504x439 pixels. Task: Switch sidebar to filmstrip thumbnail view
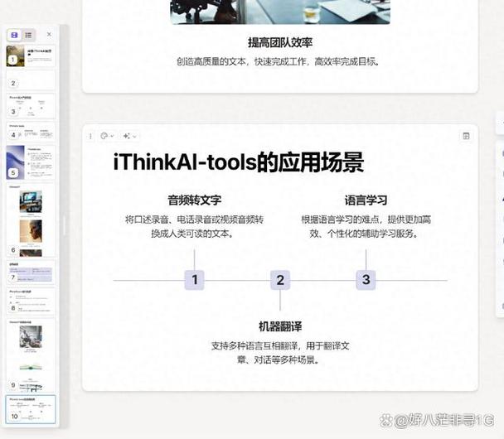point(14,35)
